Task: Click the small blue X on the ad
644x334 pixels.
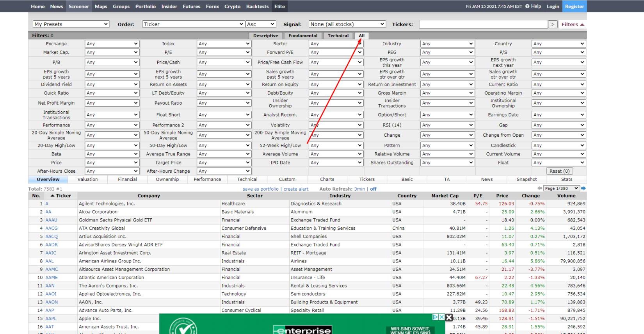Action: pos(441,317)
